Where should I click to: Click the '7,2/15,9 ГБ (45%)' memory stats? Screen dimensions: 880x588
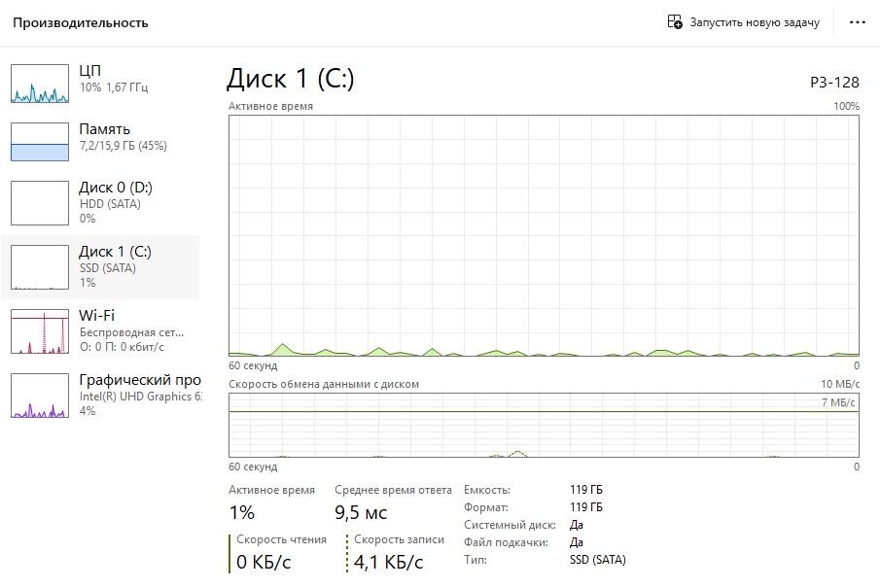[123, 146]
